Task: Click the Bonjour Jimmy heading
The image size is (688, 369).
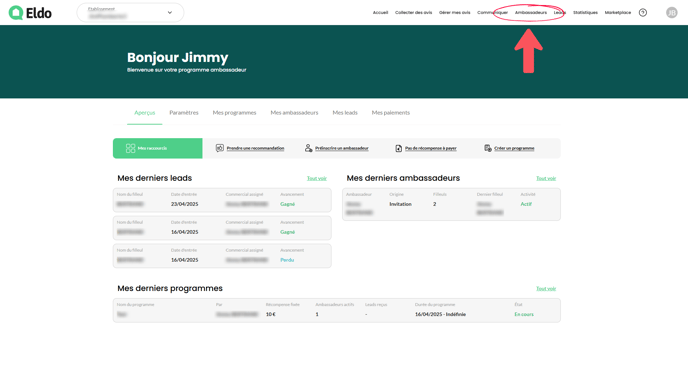Action: click(178, 57)
